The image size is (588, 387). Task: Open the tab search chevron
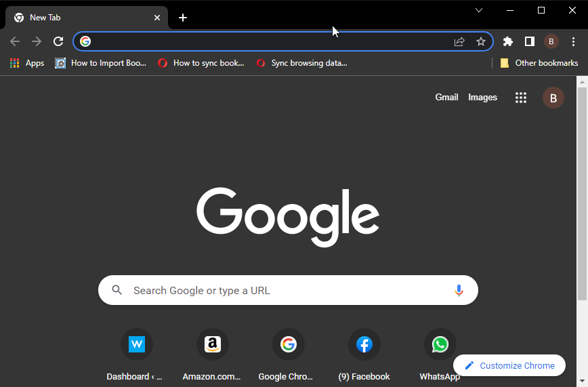click(x=479, y=11)
